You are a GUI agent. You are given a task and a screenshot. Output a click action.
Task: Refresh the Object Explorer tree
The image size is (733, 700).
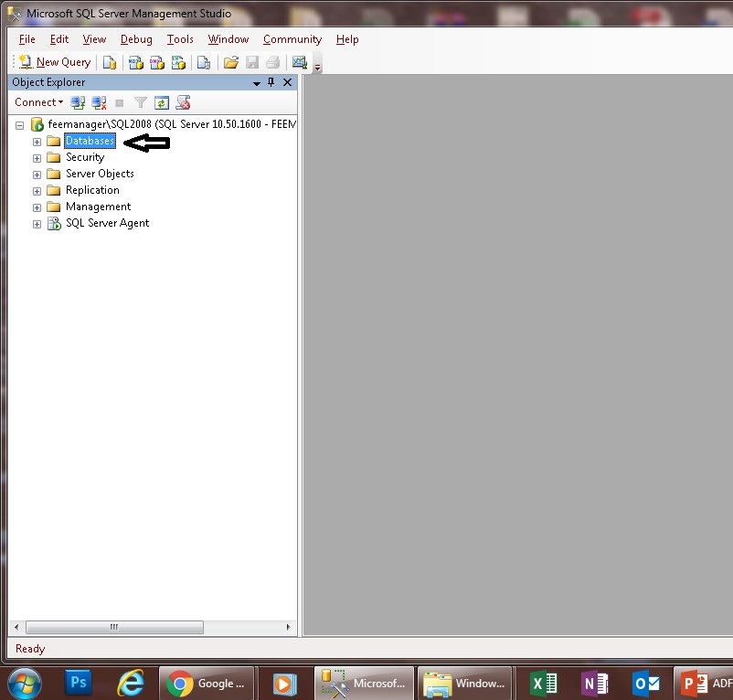pos(162,102)
